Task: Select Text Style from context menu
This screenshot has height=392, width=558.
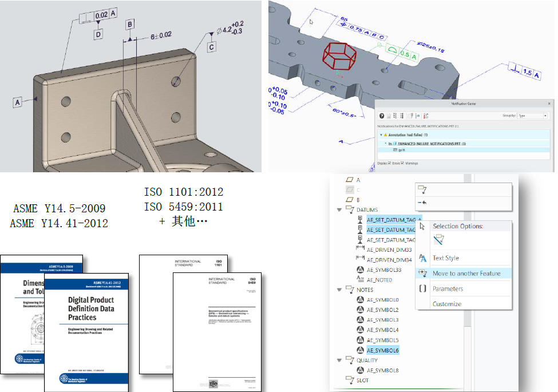Action: coord(445,258)
